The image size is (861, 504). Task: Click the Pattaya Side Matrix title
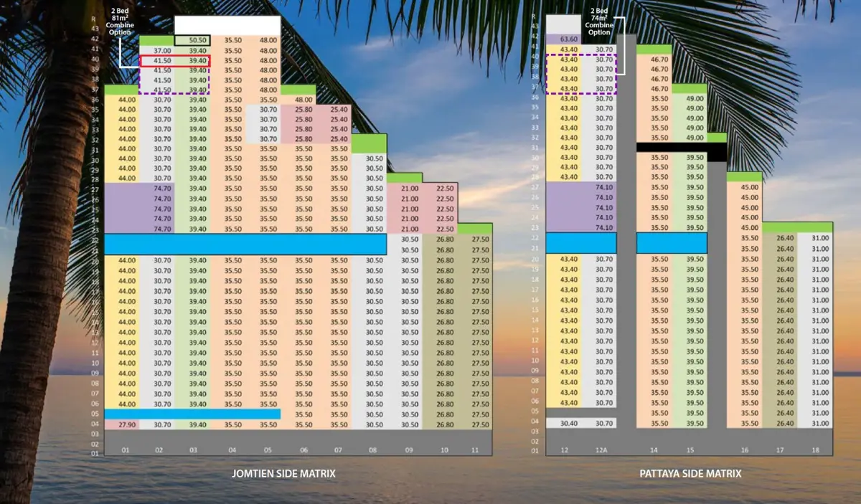690,474
